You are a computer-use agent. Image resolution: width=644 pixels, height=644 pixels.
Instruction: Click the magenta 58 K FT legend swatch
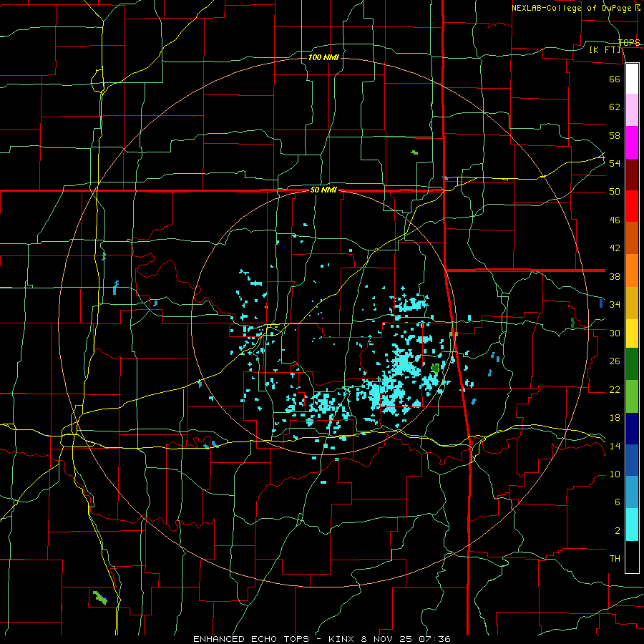click(632, 142)
